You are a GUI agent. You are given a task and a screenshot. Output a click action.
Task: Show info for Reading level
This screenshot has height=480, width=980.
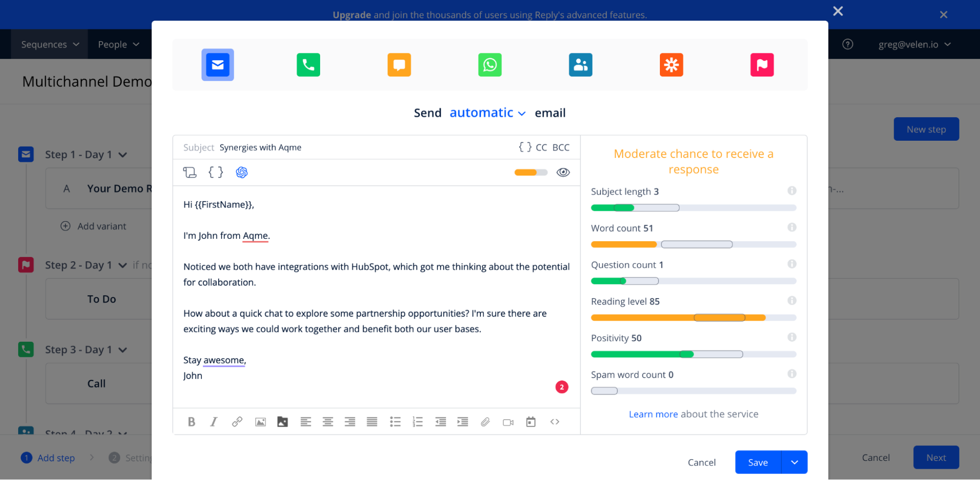792,301
